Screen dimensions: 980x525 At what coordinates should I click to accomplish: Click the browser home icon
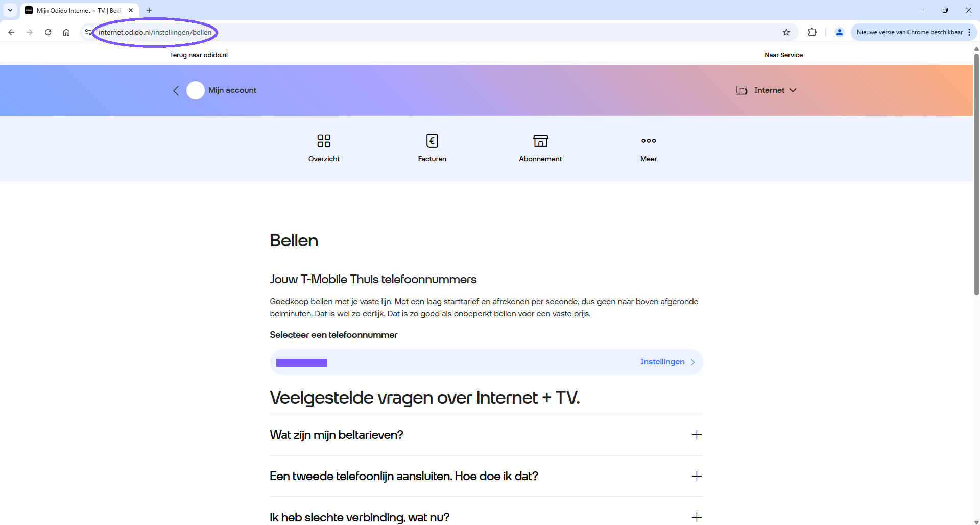coord(66,32)
